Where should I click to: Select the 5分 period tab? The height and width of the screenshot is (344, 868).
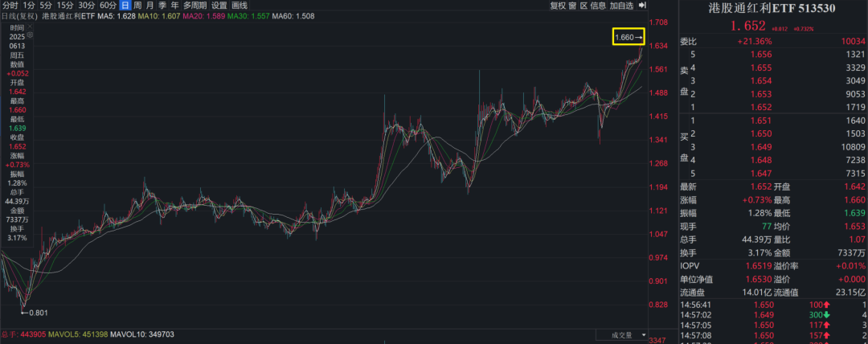click(x=46, y=6)
